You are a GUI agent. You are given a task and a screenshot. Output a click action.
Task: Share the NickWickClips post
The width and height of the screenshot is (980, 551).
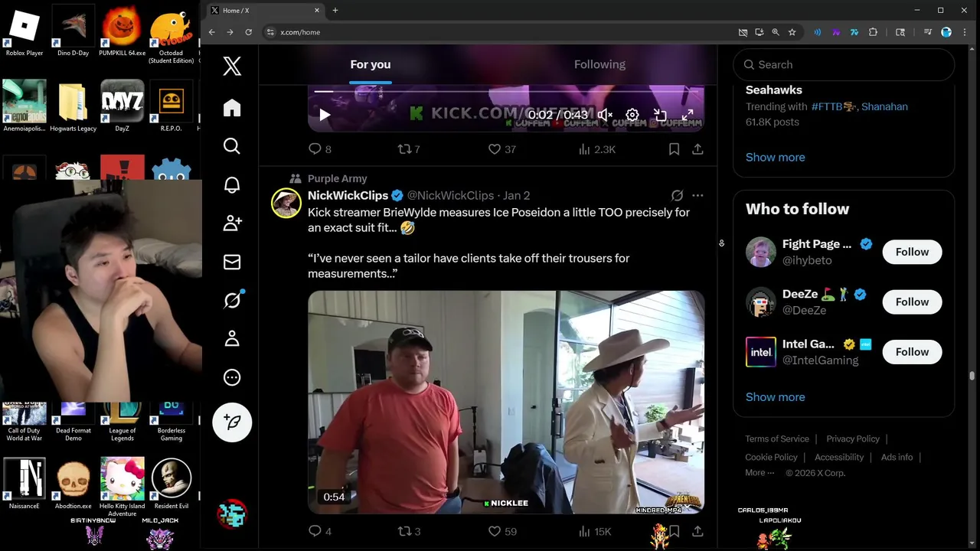click(697, 531)
